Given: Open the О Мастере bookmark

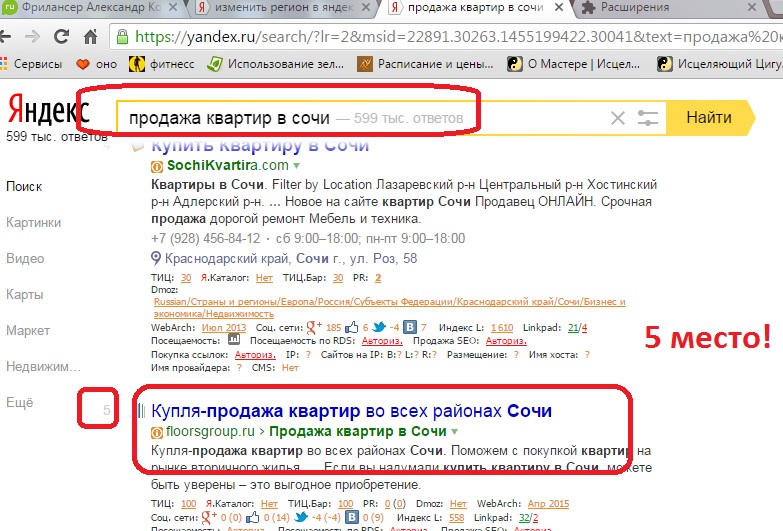Looking at the screenshot, I should click(573, 64).
